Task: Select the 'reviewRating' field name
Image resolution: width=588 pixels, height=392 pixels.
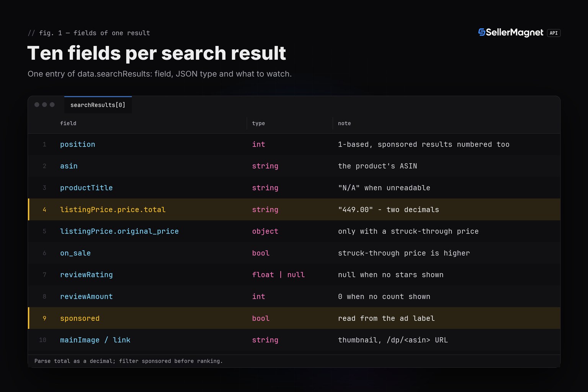Action: [x=87, y=275]
